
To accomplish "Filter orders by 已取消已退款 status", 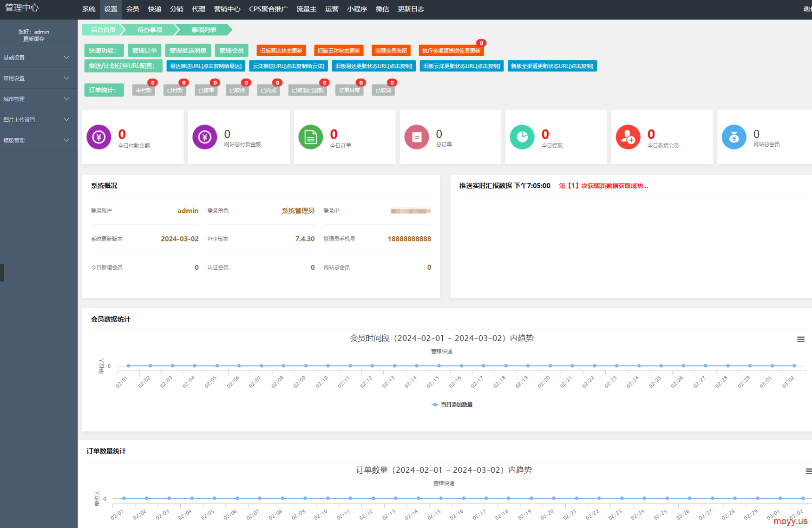I will [x=308, y=90].
